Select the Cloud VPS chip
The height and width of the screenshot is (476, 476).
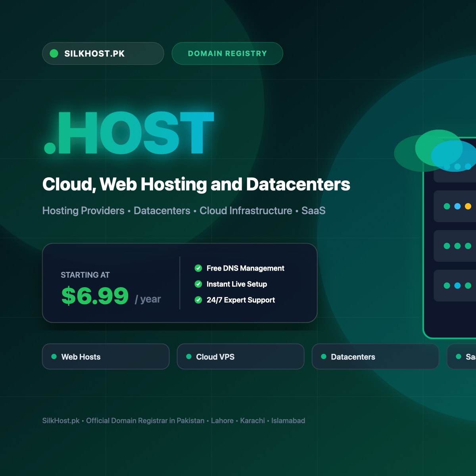(241, 357)
